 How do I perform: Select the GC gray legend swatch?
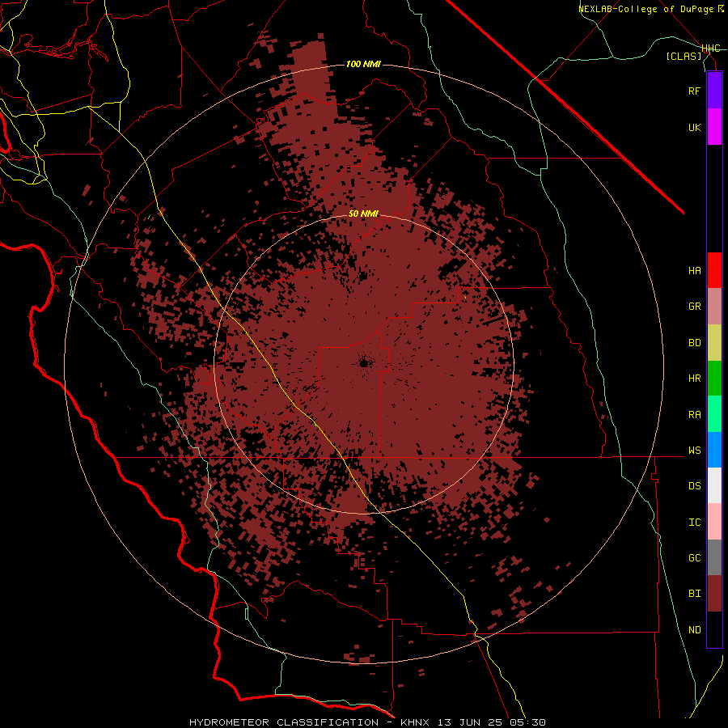coord(714,557)
